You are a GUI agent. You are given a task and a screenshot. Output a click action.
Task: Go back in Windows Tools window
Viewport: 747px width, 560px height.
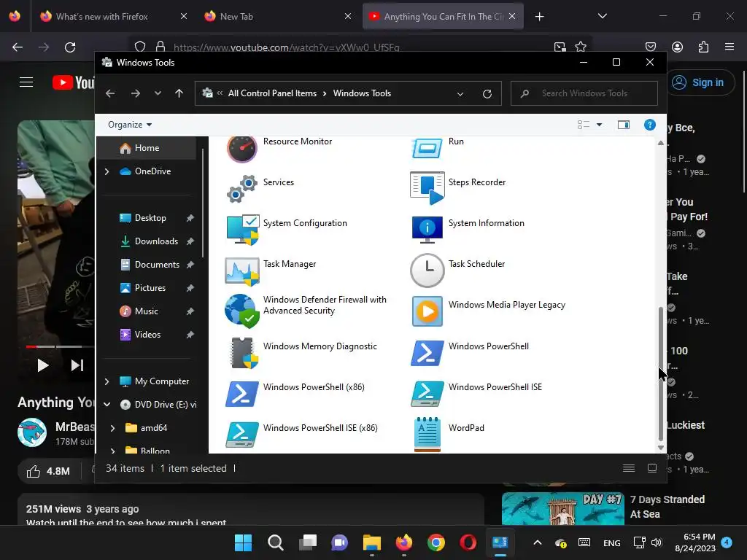[x=110, y=93]
